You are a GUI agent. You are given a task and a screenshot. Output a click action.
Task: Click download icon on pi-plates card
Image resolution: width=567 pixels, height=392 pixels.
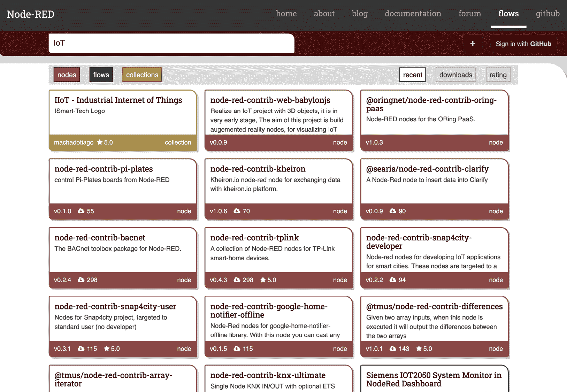point(81,211)
